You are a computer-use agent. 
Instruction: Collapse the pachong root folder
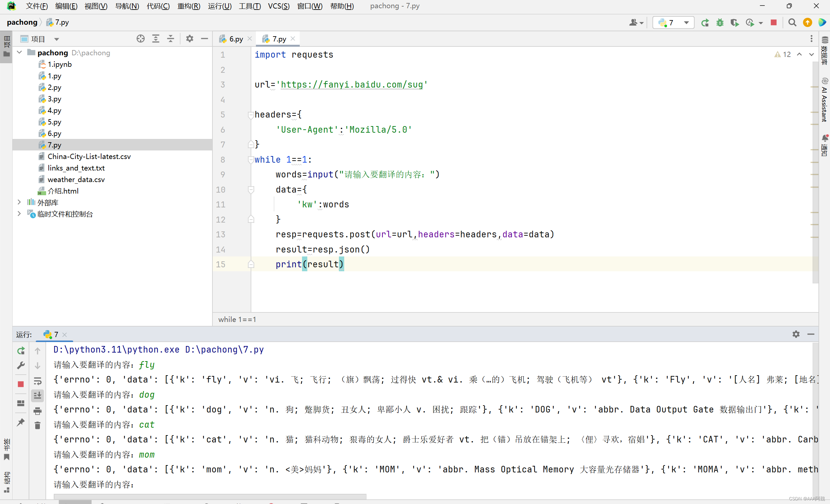[x=19, y=53]
